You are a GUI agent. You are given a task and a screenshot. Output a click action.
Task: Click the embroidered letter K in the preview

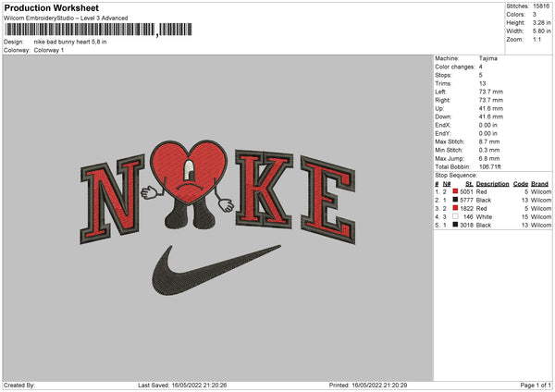click(x=264, y=189)
